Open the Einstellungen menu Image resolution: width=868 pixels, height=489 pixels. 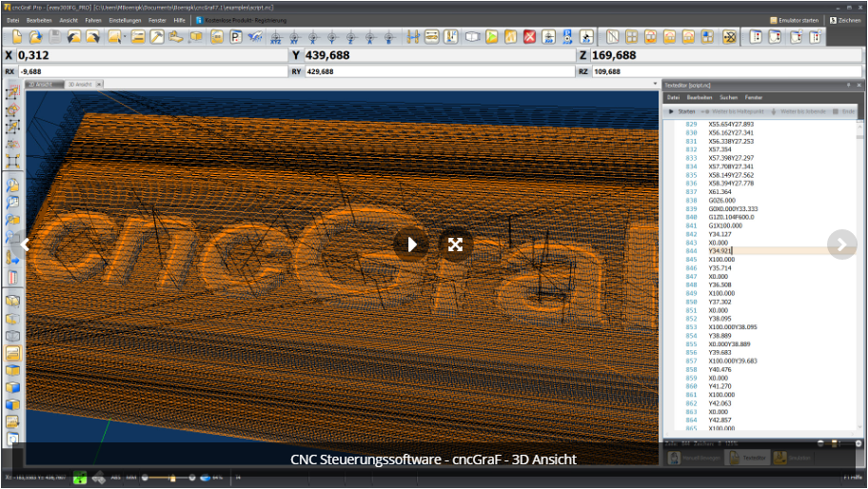(125, 21)
